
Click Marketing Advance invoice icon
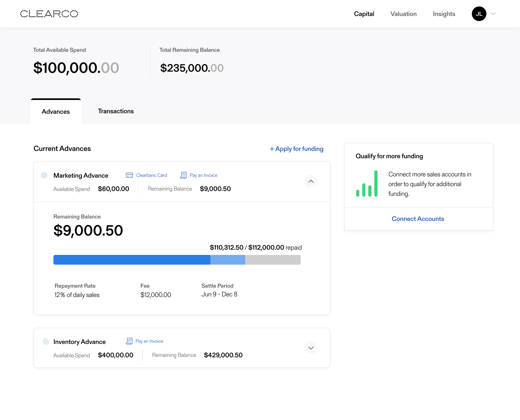tap(183, 175)
